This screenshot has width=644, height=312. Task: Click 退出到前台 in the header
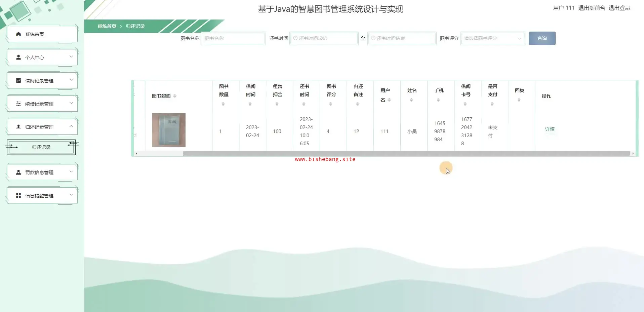592,8
